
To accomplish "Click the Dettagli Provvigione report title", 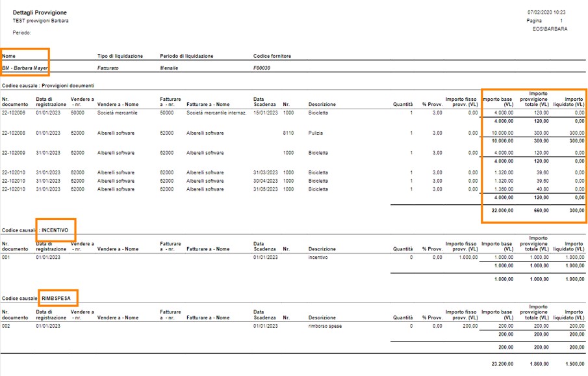I will (x=39, y=13).
